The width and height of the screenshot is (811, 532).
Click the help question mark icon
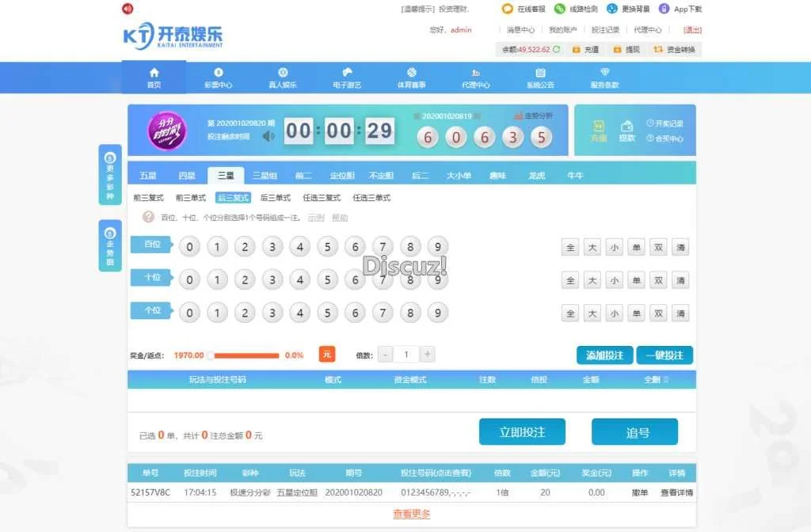click(148, 217)
